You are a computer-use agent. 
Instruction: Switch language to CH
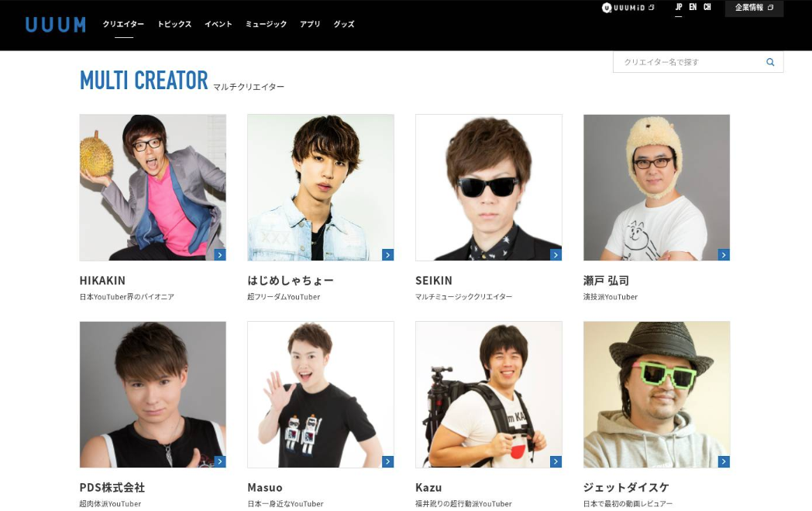coord(707,7)
